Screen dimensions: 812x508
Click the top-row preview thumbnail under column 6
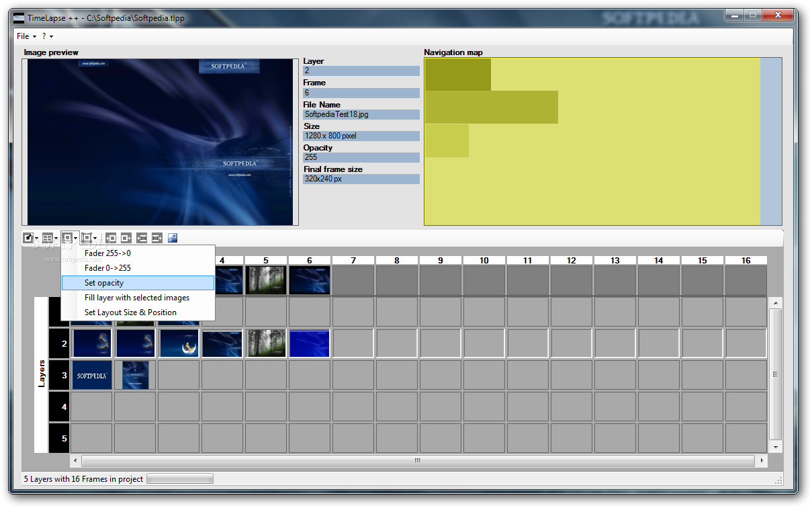coord(310,280)
